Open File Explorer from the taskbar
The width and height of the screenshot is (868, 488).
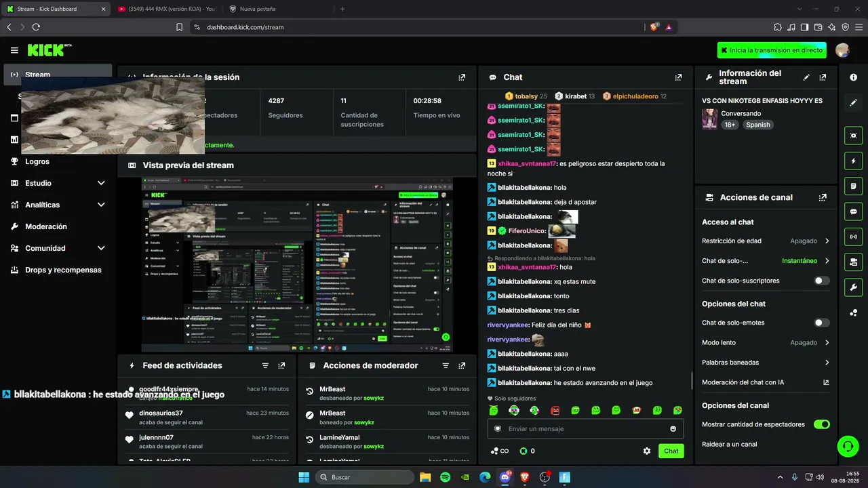click(425, 477)
